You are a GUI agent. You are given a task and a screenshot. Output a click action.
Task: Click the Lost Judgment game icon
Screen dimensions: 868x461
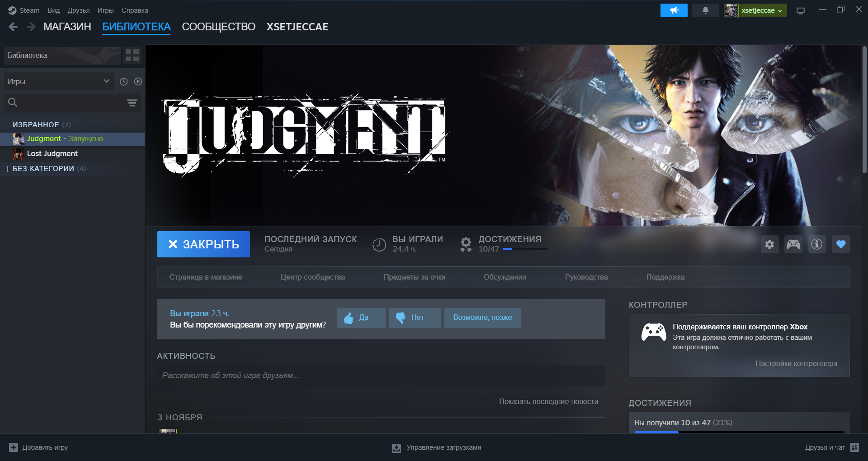tap(19, 154)
